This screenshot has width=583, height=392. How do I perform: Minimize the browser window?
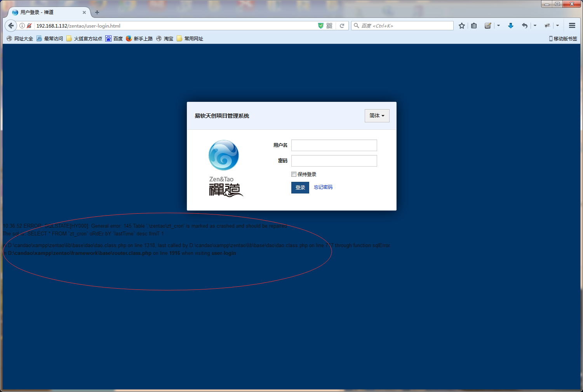point(547,4)
